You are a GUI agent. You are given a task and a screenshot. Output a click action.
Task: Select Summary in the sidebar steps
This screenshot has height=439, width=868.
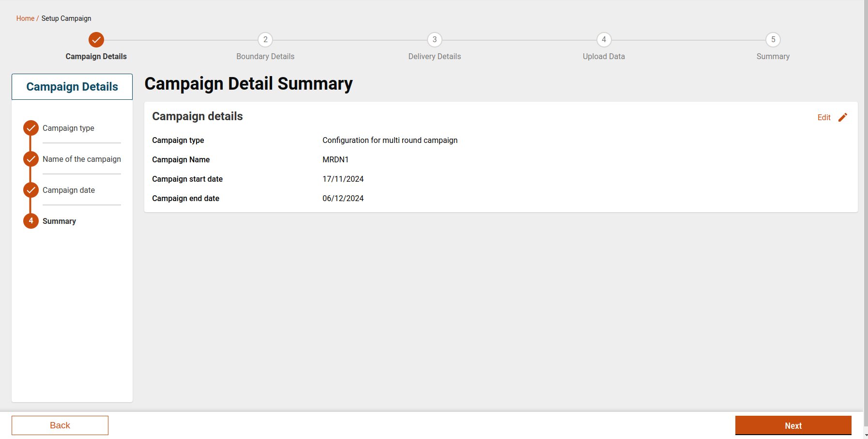pos(59,221)
